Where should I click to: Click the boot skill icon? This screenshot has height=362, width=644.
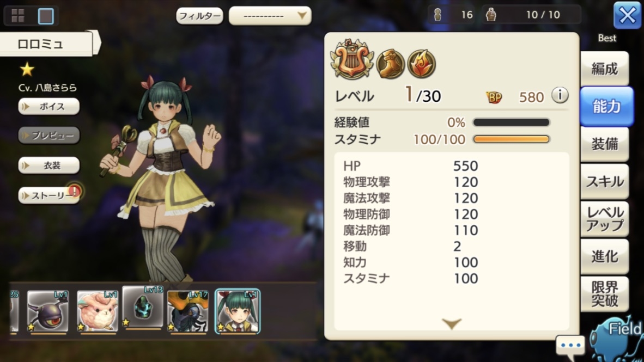[390, 64]
